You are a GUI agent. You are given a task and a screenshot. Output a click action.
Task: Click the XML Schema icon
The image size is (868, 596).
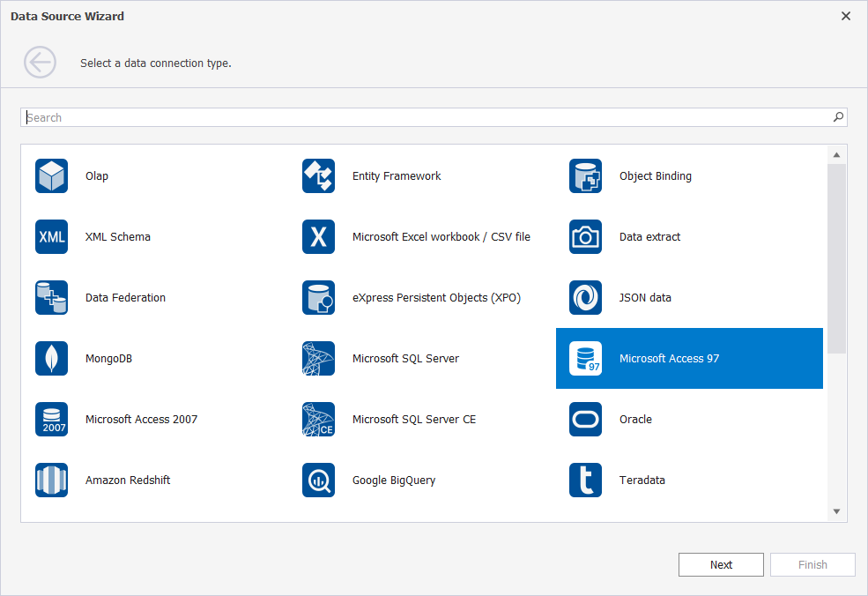51,236
